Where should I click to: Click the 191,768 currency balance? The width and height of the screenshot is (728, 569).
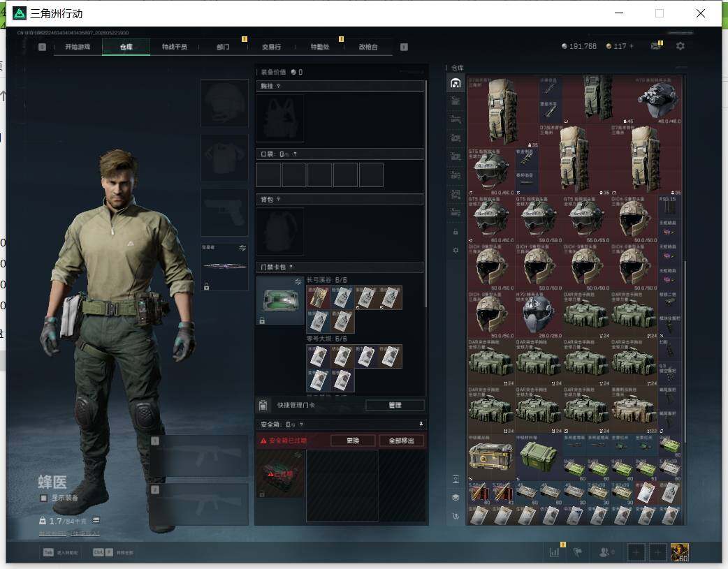tap(579, 46)
